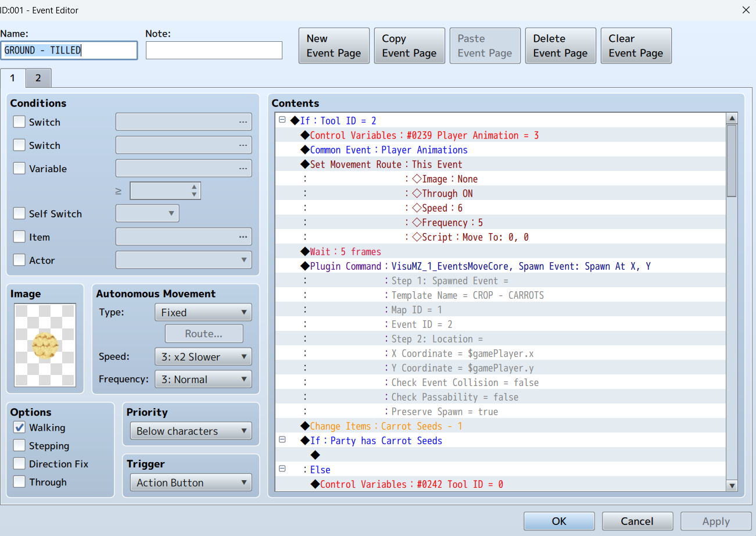756x536 pixels.
Task: Toggle the Variable condition checkbox
Action: click(x=20, y=169)
